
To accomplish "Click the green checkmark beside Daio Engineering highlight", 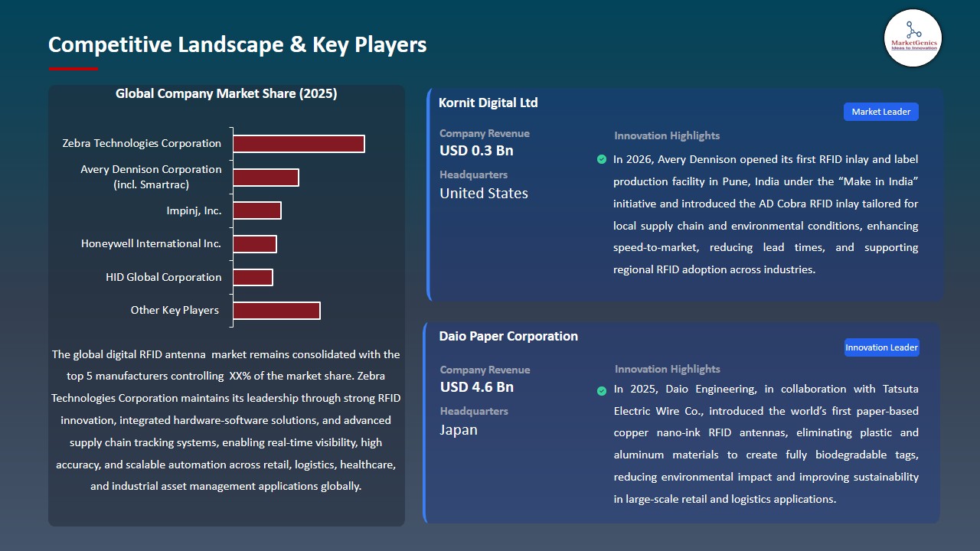I will click(x=602, y=390).
